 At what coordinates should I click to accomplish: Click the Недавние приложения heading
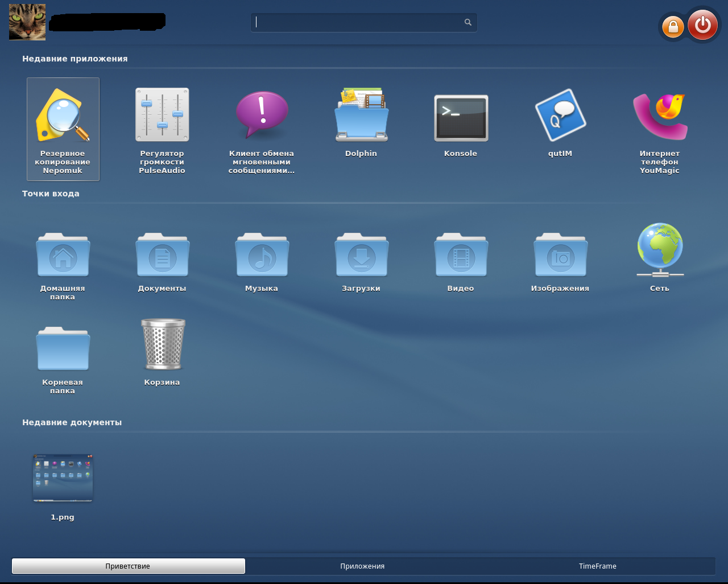[x=75, y=59]
